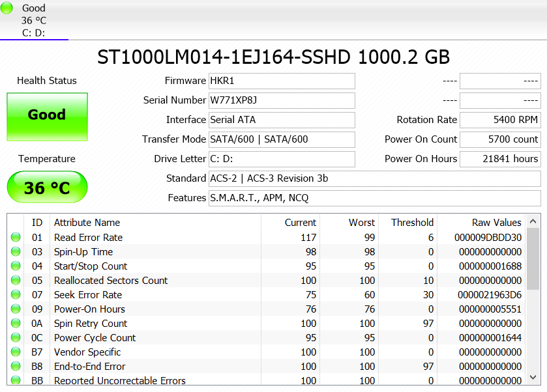
Task: Click raw value 000000005551
Action: pos(490,309)
